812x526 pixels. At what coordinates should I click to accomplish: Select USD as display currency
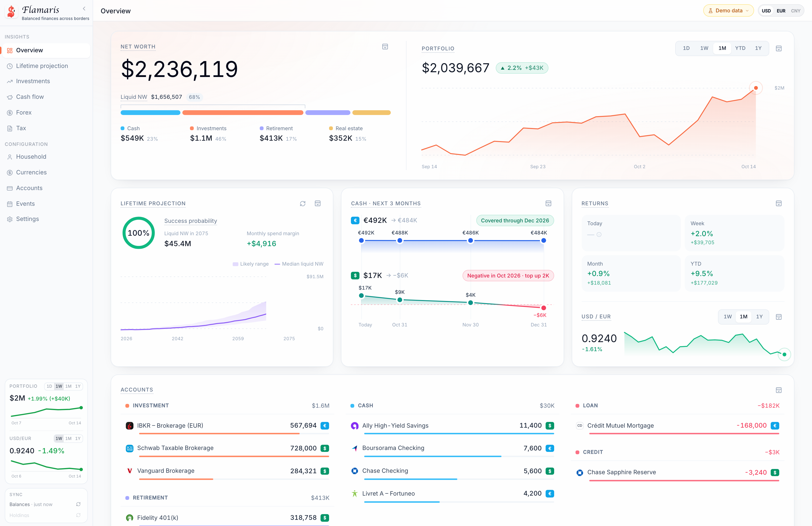[766, 11]
